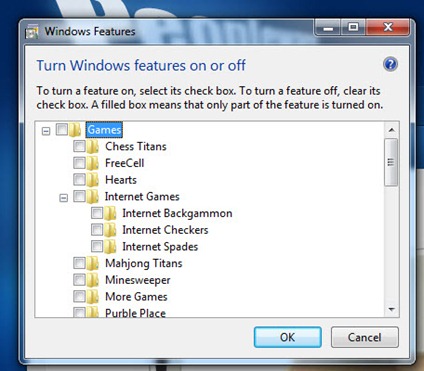
Task: Click the Chess Titans folder icon
Action: 93,146
